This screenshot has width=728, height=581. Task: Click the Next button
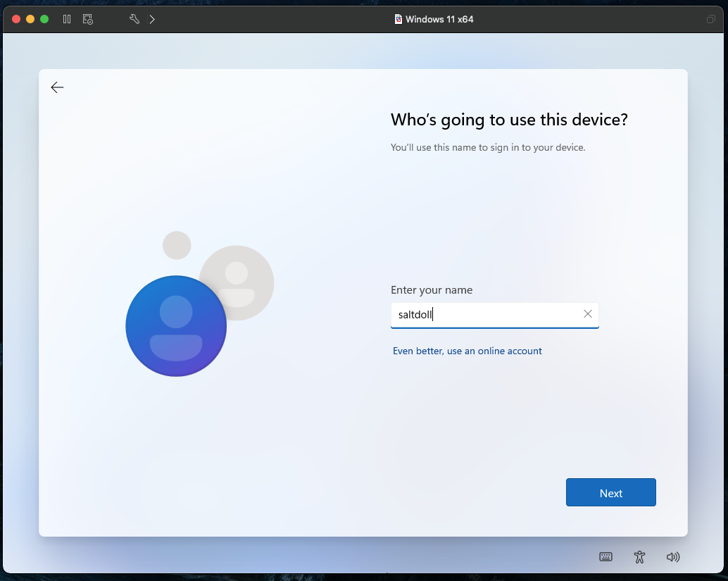click(610, 492)
